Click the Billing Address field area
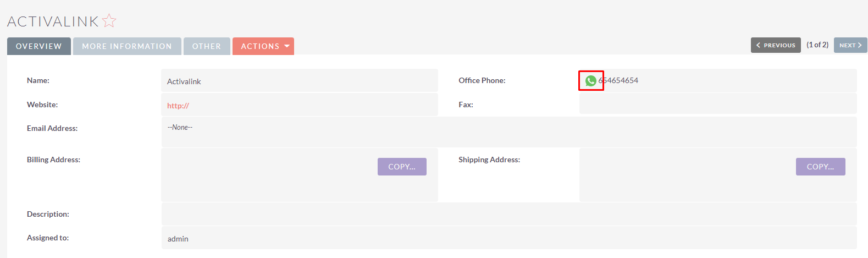 click(x=300, y=175)
